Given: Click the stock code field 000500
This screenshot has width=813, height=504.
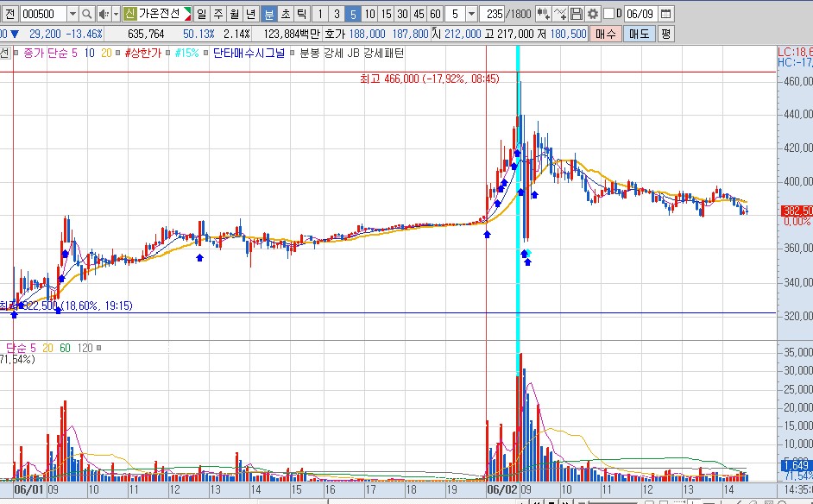Looking at the screenshot, I should 43,14.
